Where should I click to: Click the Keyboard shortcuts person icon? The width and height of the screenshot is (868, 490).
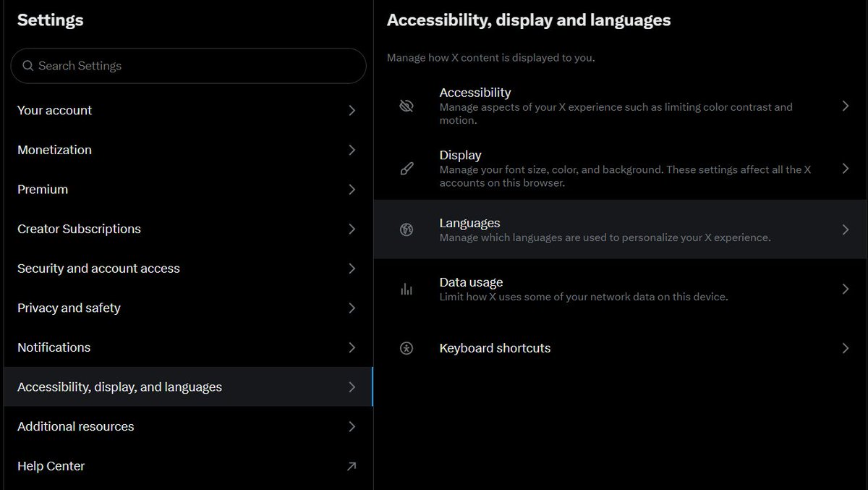coord(407,348)
